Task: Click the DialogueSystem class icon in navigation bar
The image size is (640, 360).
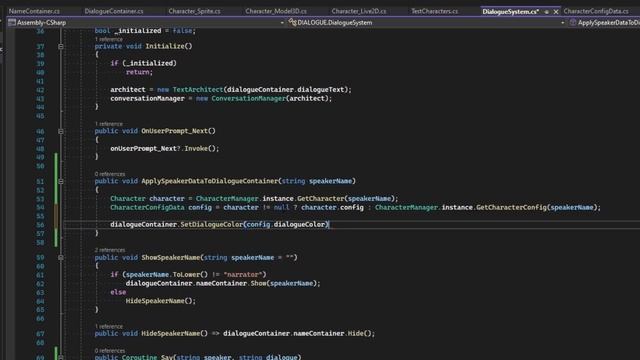Action: 292,22
